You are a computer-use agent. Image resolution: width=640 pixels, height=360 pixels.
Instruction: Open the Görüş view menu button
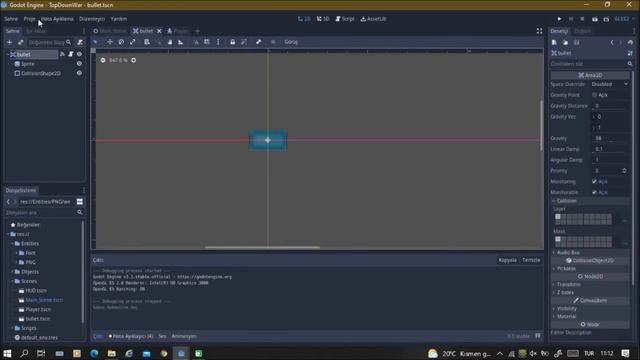coord(291,42)
